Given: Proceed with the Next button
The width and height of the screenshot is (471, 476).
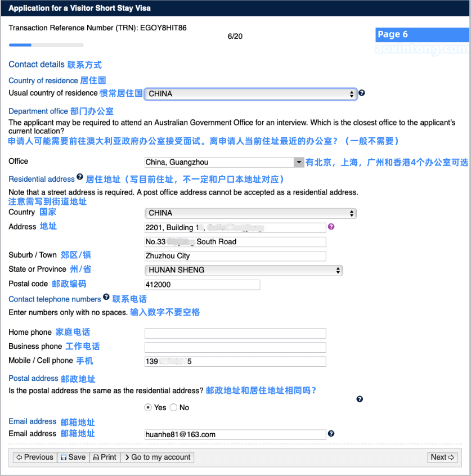Looking at the screenshot, I should (x=442, y=457).
